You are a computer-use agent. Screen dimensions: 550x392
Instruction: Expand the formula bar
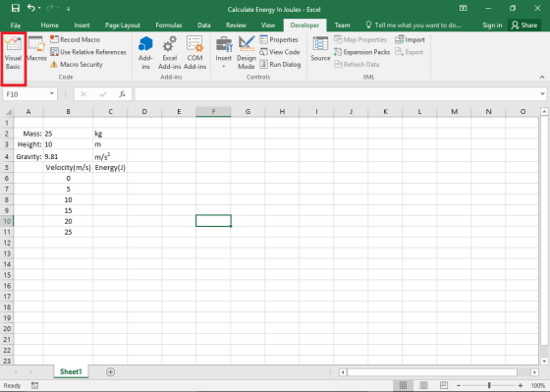coord(542,93)
